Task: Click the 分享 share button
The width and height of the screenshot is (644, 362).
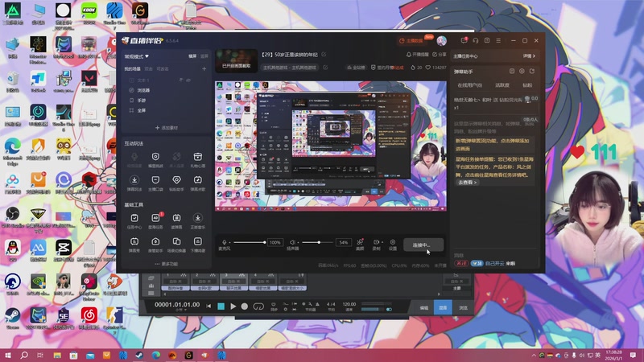Action: [440, 55]
